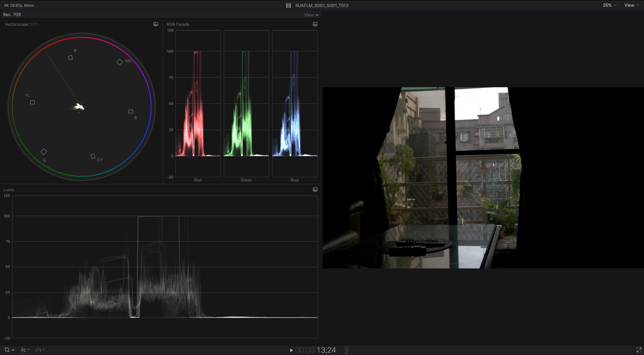
Task: Expand retime options chevron
Action: [43, 350]
